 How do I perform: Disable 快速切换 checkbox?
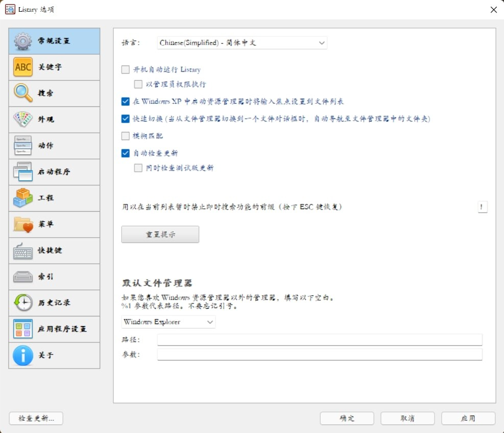pos(125,119)
